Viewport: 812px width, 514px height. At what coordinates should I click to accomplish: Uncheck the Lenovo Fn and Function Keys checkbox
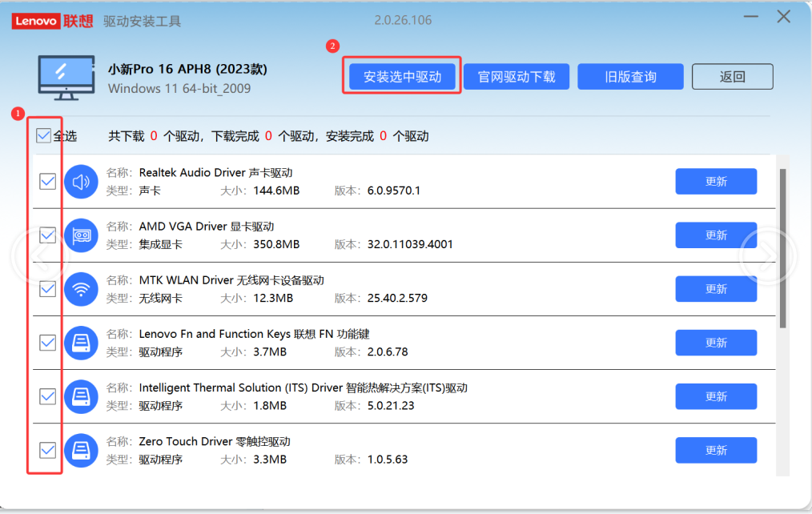click(47, 343)
